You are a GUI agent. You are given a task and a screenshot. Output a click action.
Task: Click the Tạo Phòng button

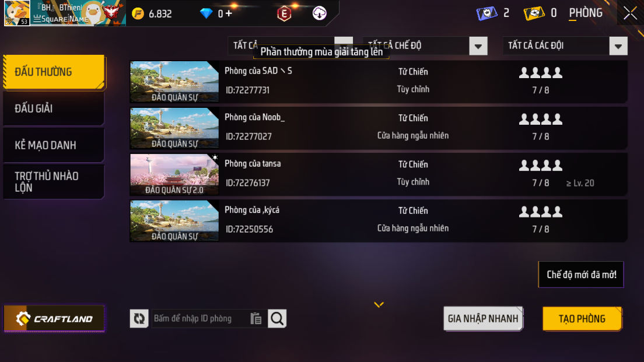tap(582, 318)
